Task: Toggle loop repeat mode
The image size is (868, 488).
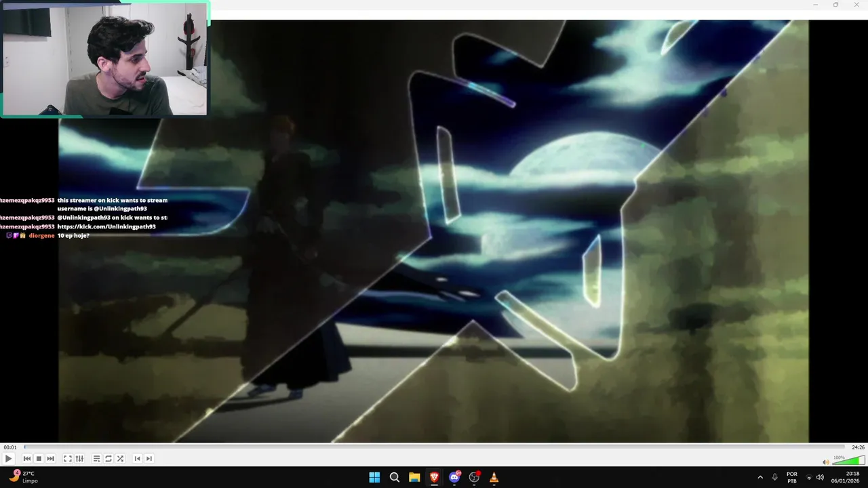Action: point(108,459)
